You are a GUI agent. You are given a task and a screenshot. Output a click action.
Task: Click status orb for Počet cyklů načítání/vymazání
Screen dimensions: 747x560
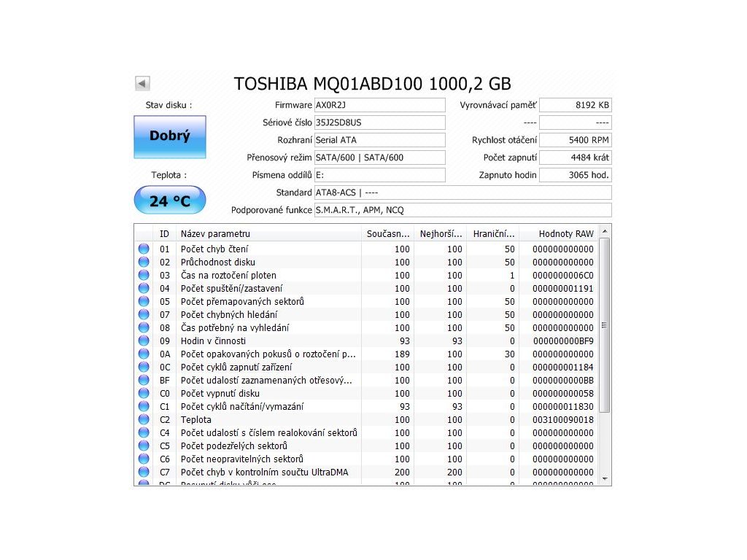[144, 406]
